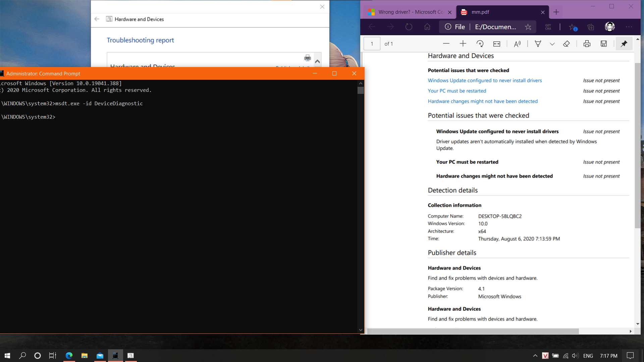Image resolution: width=644 pixels, height=362 pixels.
Task: Rotate the PDF page
Action: 480,44
